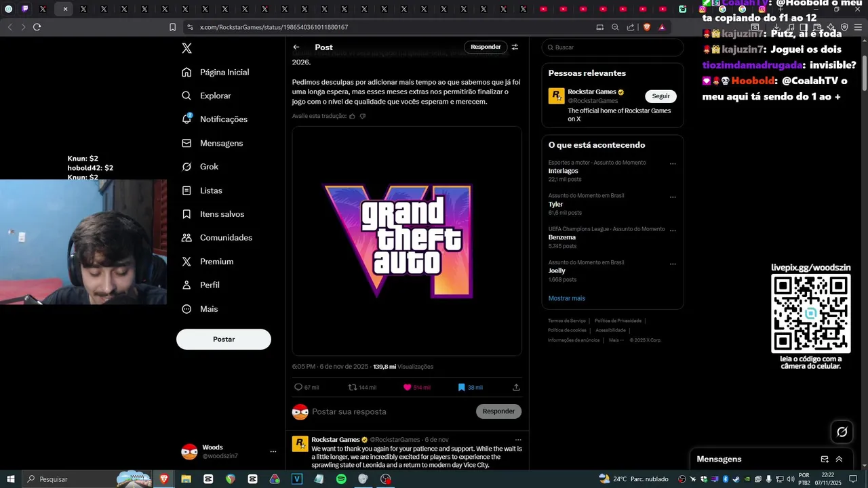This screenshot has width=868, height=488.
Task: Open File Explorer from the taskbar
Action: (186, 479)
